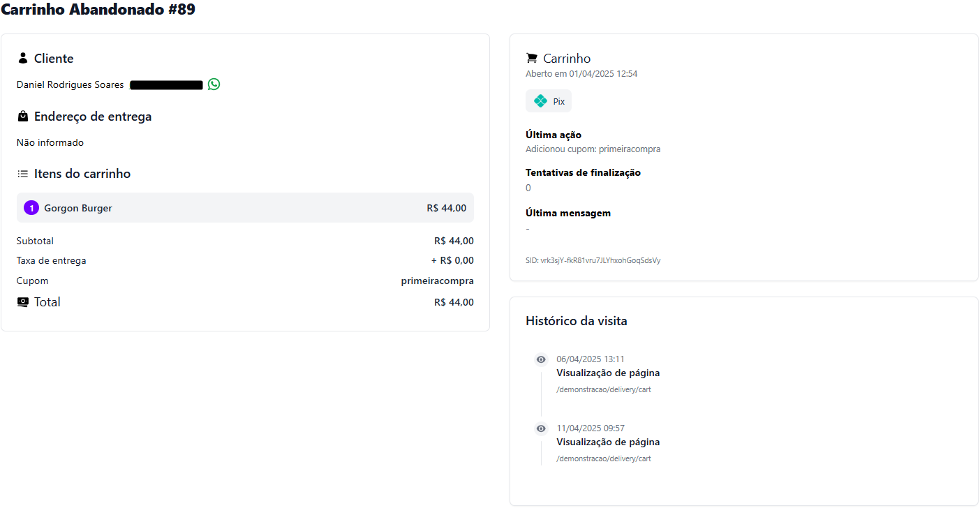Click the last /demonstracao/delivery/cart path

[603, 458]
